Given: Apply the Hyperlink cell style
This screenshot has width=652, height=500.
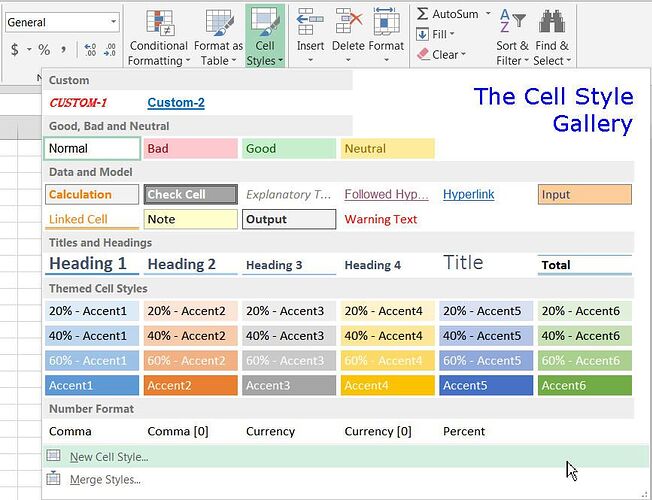Looking at the screenshot, I should 469,195.
